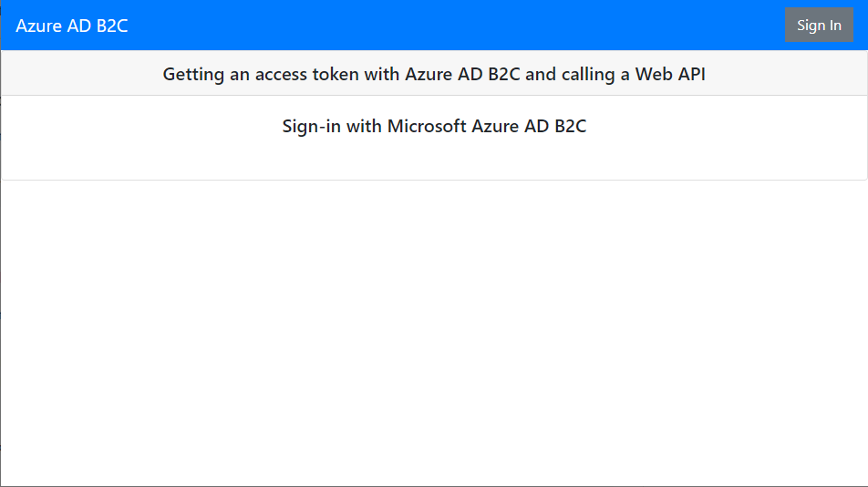This screenshot has height=487, width=868.
Task: Click the gray header strip left of its text
Action: 82,74
